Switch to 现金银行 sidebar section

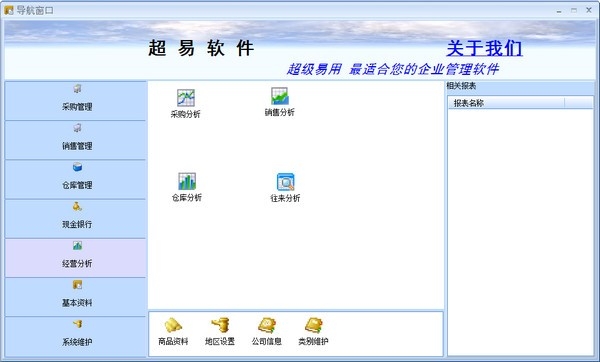coord(76,219)
